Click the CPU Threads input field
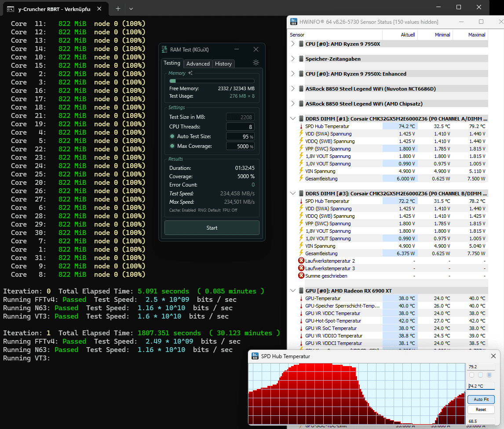The height and width of the screenshot is (429, 504). pos(240,127)
